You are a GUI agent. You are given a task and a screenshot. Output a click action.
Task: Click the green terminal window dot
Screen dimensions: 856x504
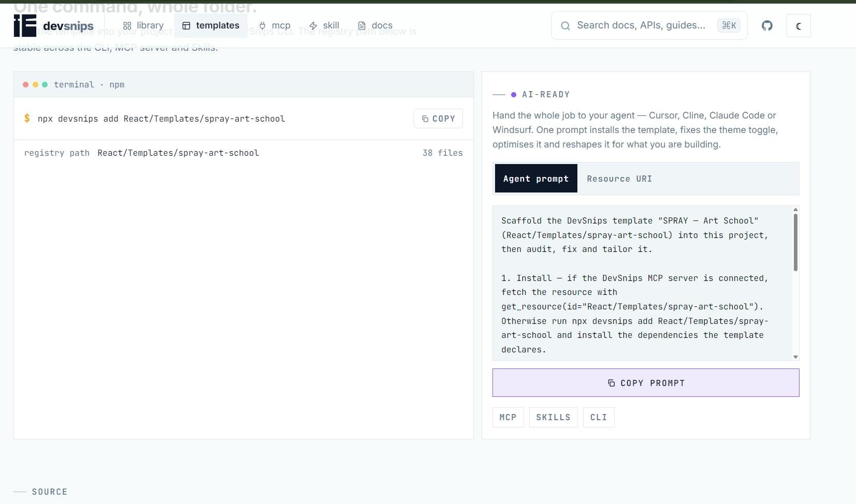(45, 84)
